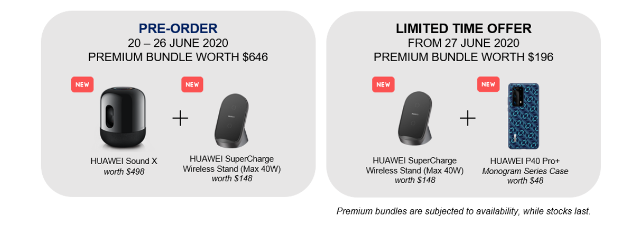Image resolution: width=644 pixels, height=232 pixels.
Task: Click the plus sign in the pre-order bundle
Action: [180, 118]
